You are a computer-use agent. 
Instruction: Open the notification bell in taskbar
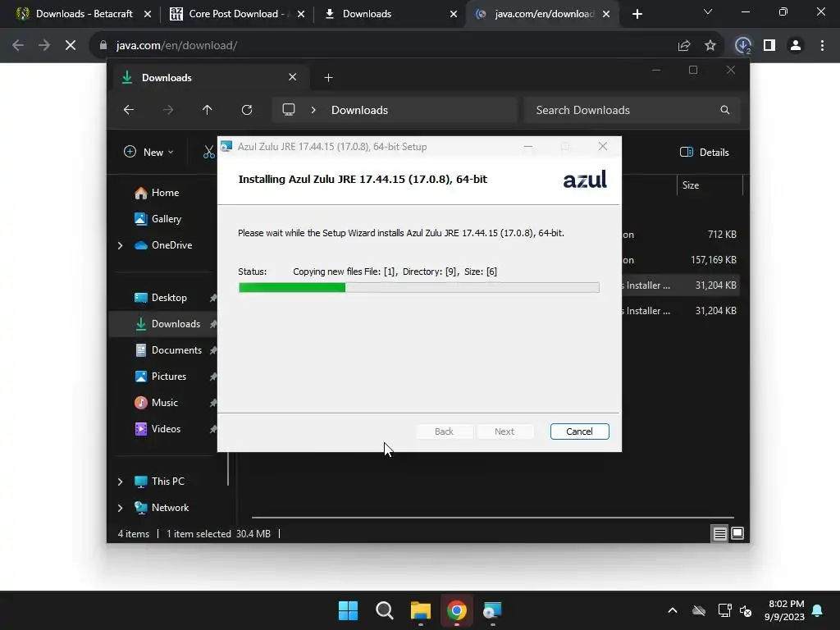click(x=818, y=610)
